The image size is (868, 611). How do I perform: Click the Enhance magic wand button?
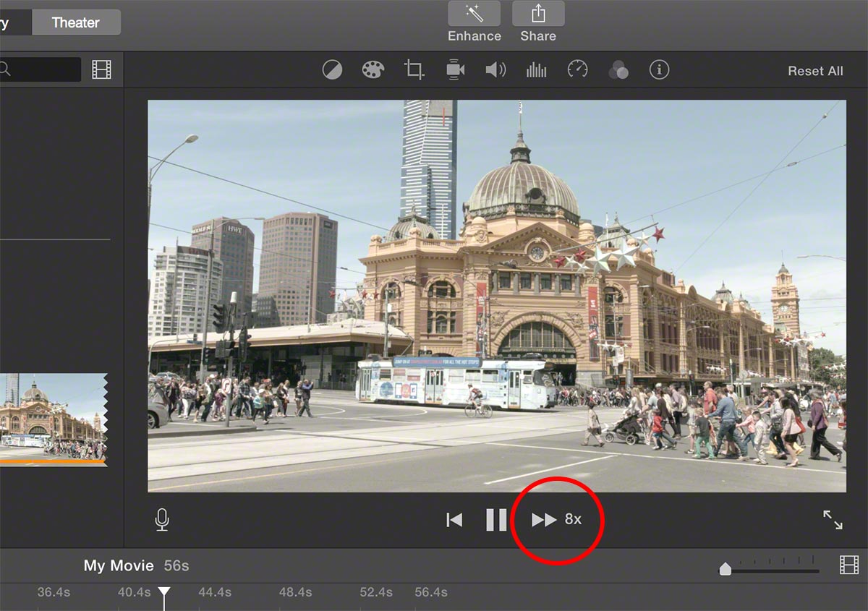(x=475, y=14)
